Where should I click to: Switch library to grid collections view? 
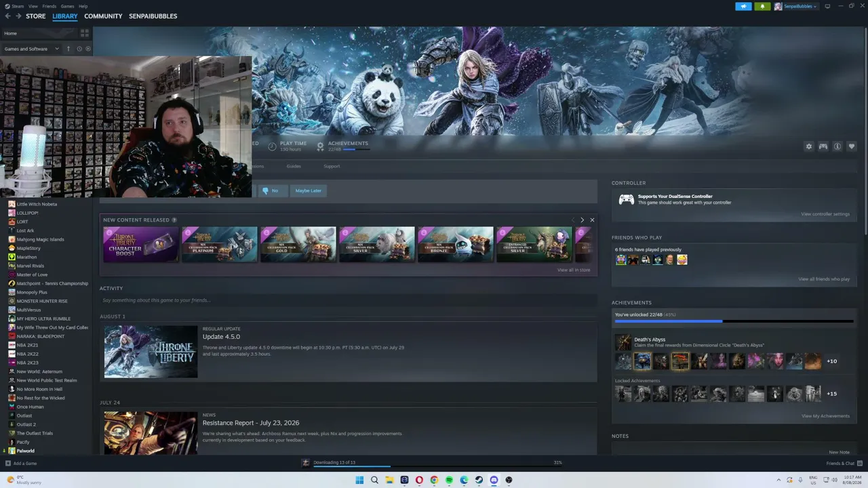(x=85, y=33)
